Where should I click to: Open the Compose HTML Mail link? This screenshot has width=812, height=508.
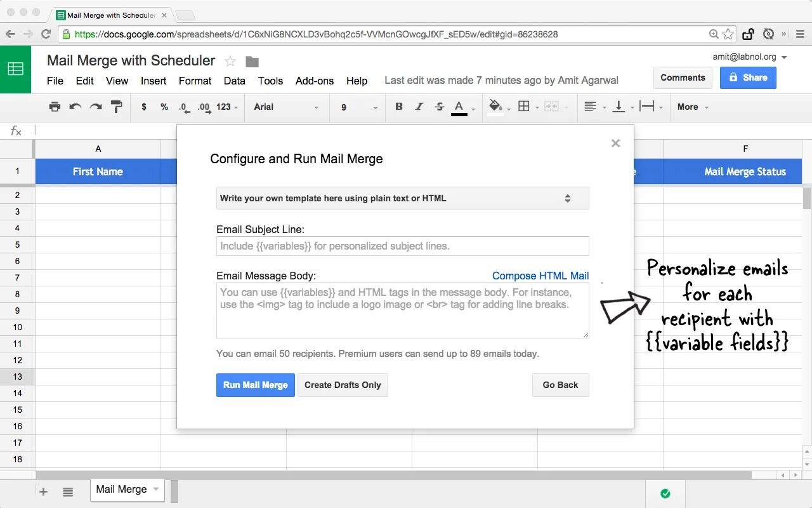pyautogui.click(x=540, y=276)
